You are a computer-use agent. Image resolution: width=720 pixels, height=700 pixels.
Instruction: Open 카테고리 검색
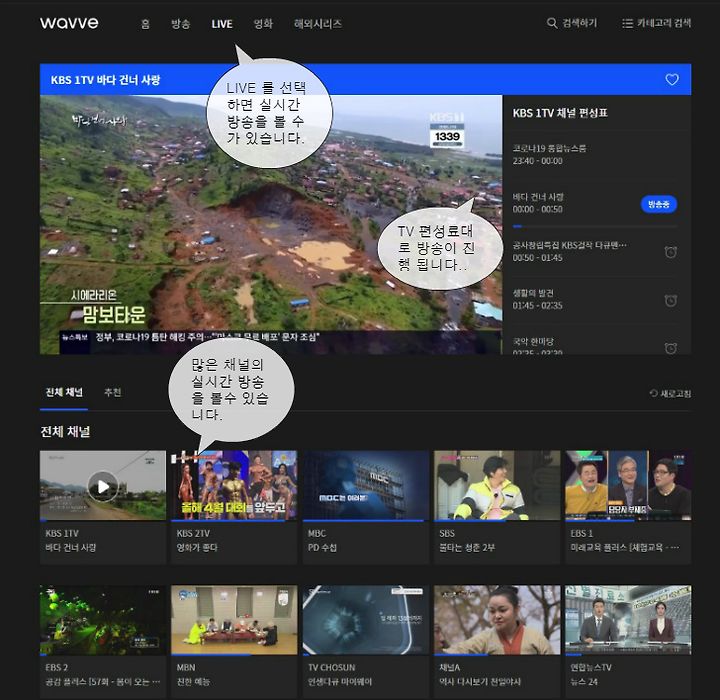[x=664, y=23]
